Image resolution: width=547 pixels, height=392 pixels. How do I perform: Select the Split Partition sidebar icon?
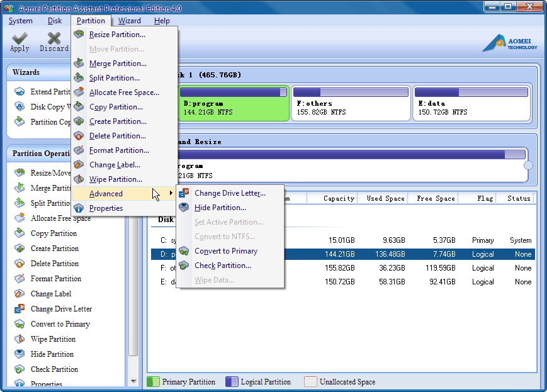point(18,203)
